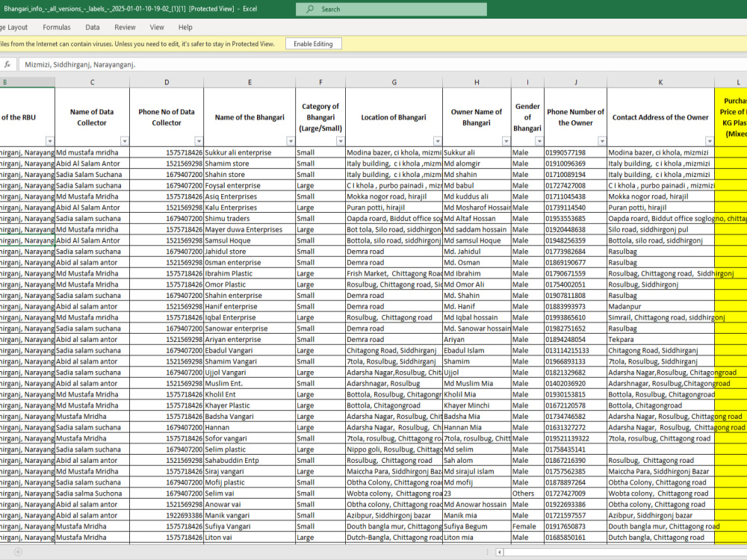The width and height of the screenshot is (747, 560).
Task: Click the Enable Editing button
Action: (313, 44)
